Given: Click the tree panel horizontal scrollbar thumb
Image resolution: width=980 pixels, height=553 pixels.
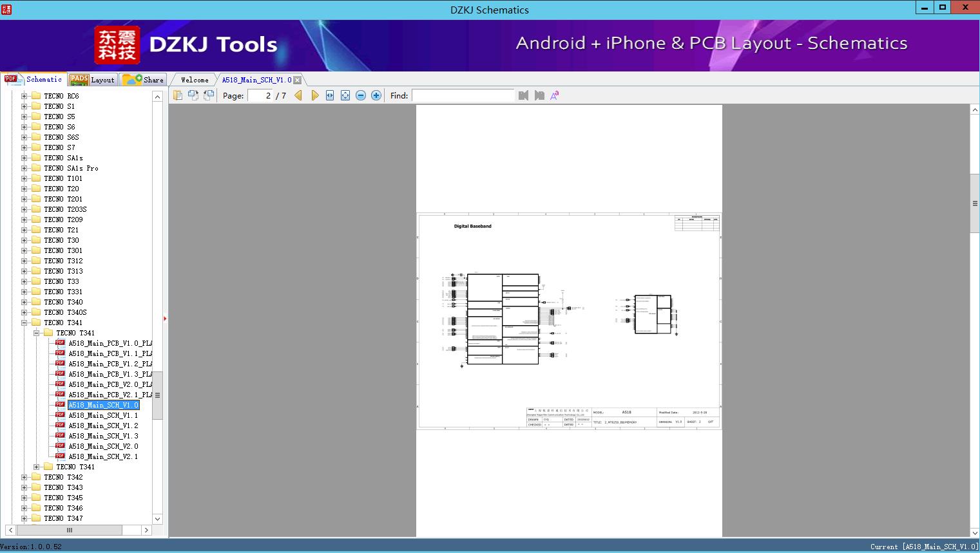Looking at the screenshot, I should [x=69, y=530].
